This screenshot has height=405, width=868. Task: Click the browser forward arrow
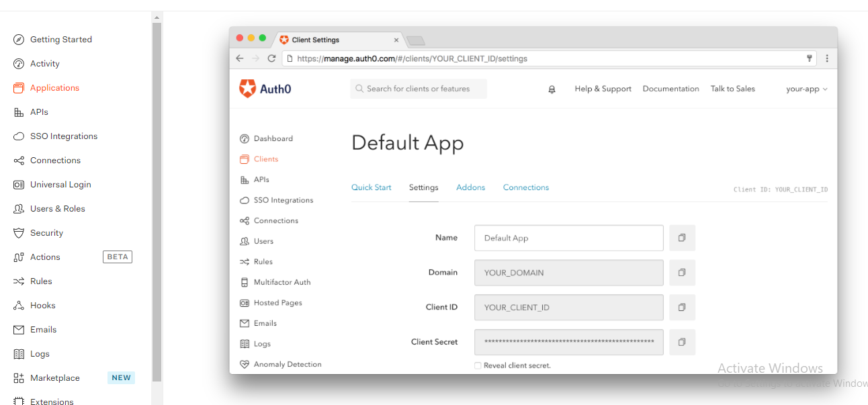pyautogui.click(x=255, y=58)
